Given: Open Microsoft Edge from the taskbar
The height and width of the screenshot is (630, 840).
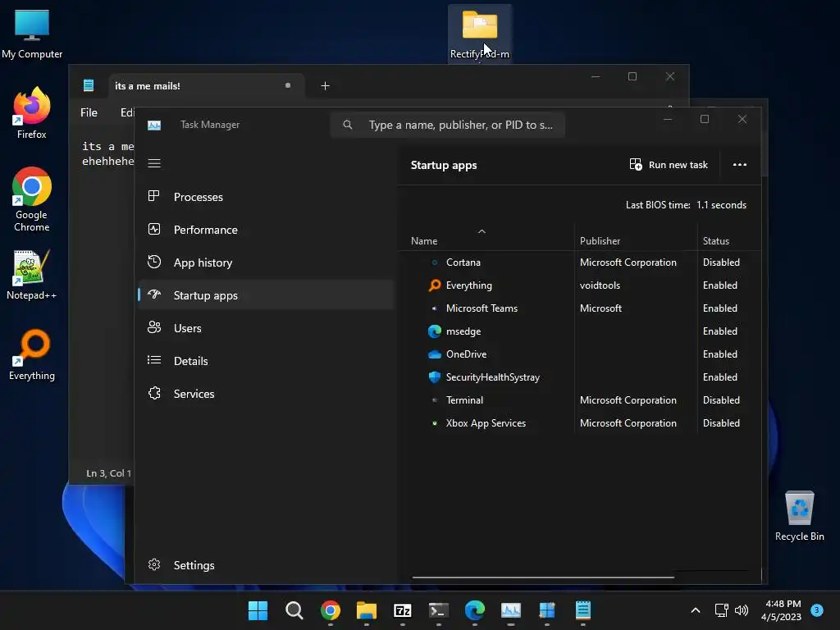Looking at the screenshot, I should [x=475, y=610].
